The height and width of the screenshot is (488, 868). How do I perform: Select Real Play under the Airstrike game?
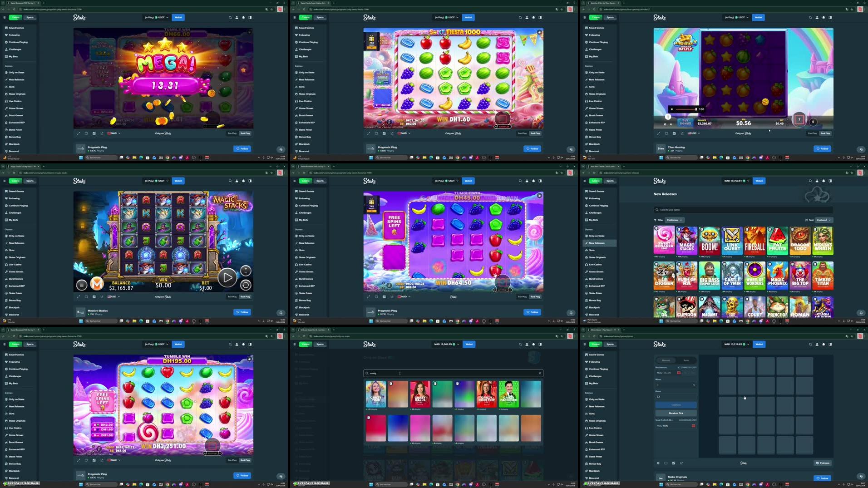(x=825, y=133)
